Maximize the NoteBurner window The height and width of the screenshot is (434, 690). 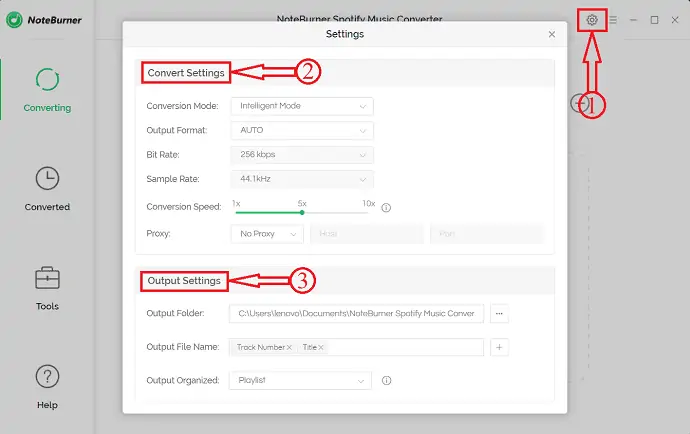coord(654,20)
